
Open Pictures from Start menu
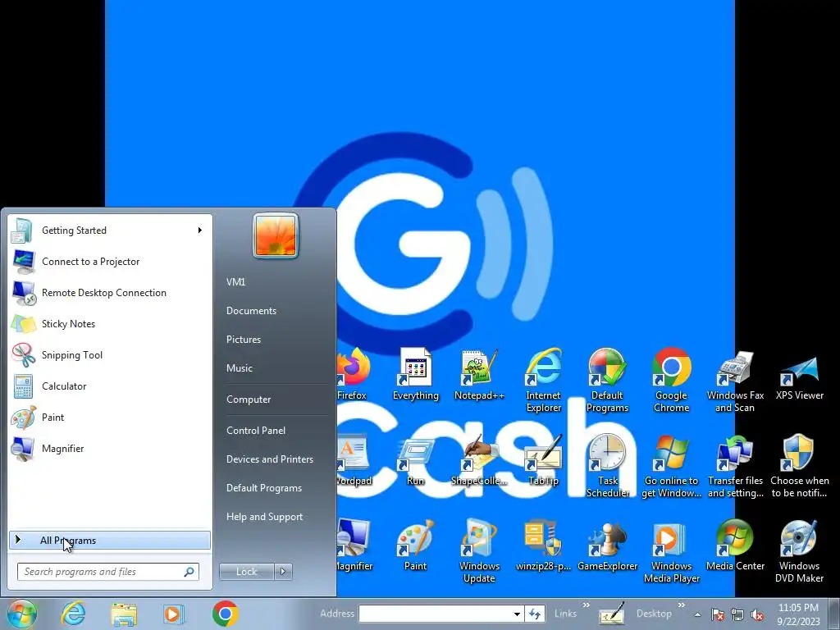pos(243,340)
